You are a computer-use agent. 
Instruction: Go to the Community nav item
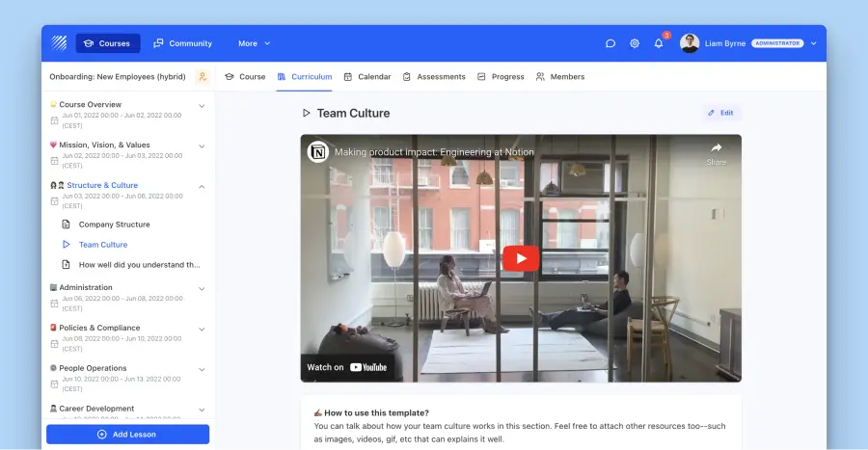(x=182, y=43)
